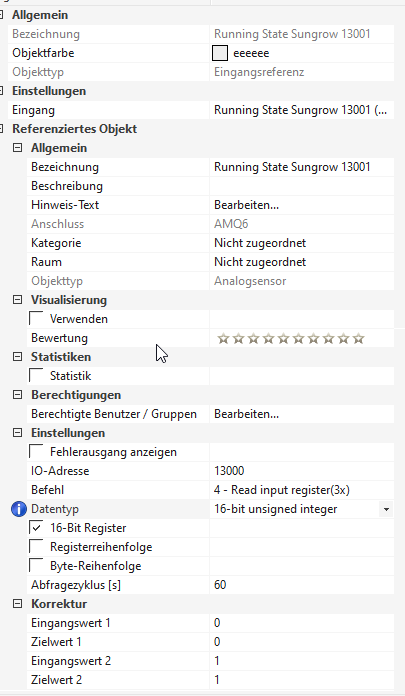Collapse the top-level Einstellungen group with Eingang

(1, 91)
